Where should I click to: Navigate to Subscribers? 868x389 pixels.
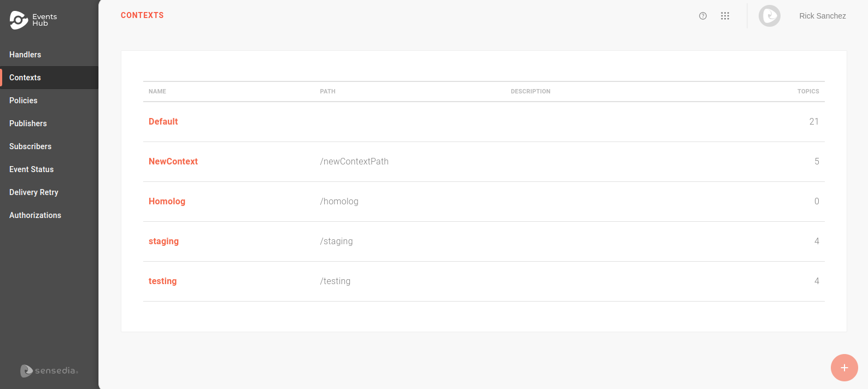[x=30, y=146]
